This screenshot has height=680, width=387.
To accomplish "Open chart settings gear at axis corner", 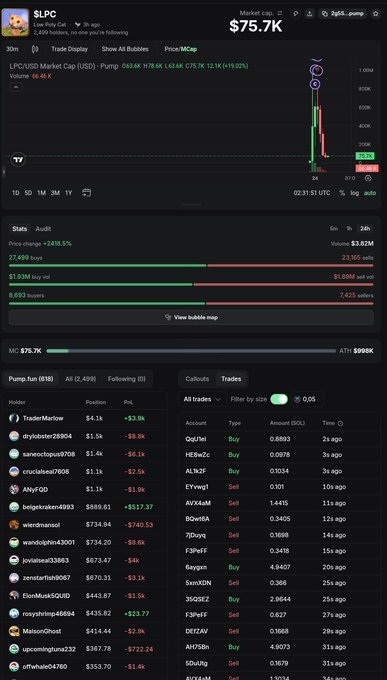I will (x=368, y=178).
